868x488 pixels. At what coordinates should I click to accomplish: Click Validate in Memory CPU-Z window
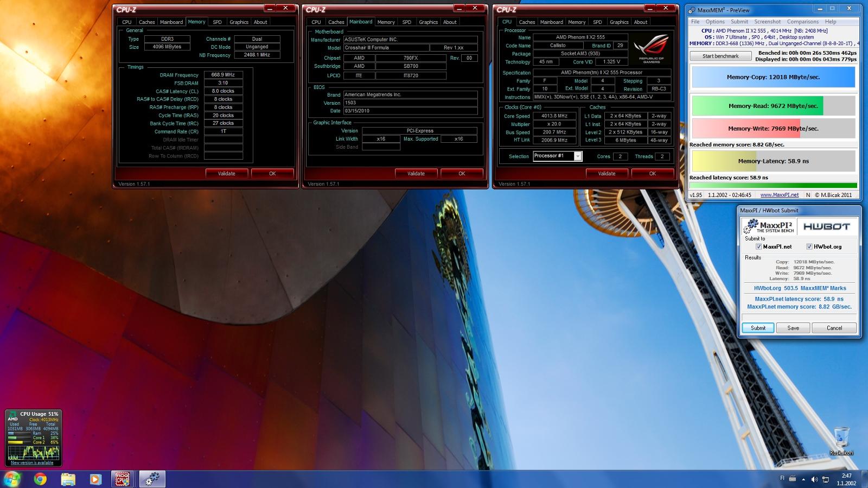(x=227, y=174)
